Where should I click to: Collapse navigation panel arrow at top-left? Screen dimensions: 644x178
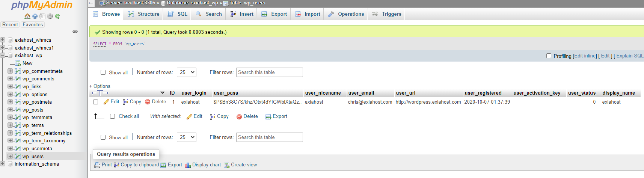[x=91, y=3]
